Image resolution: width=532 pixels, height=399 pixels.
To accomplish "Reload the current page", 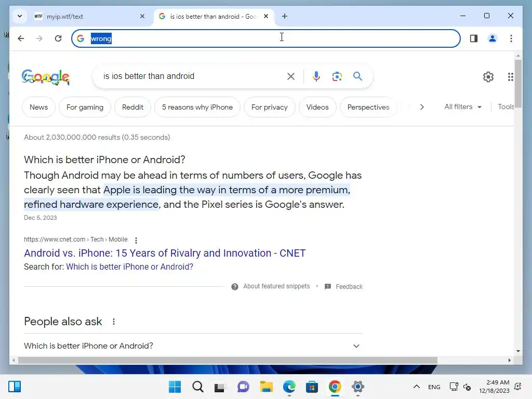I will [x=58, y=38].
